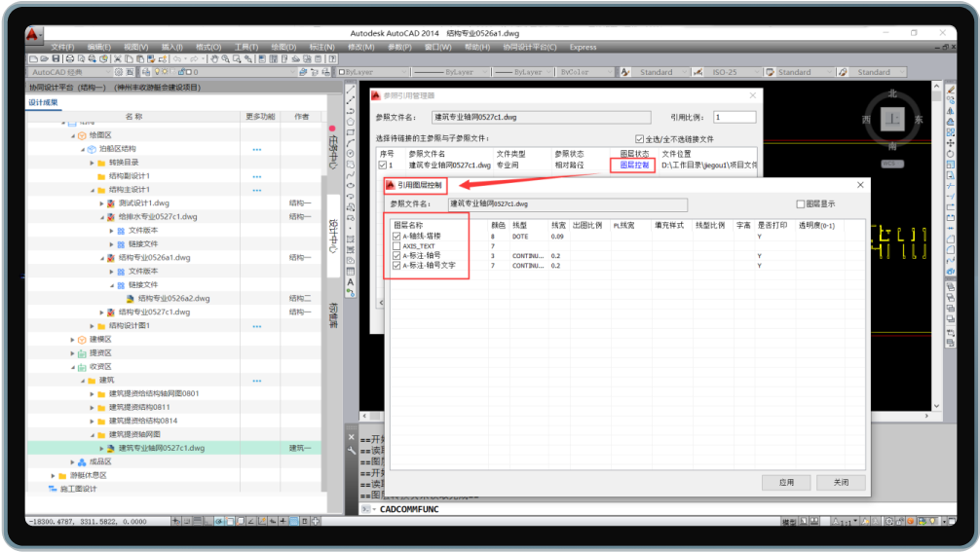The image size is (980, 552).
Task: Click the New drawing icon in toolbar
Action: (x=33, y=58)
